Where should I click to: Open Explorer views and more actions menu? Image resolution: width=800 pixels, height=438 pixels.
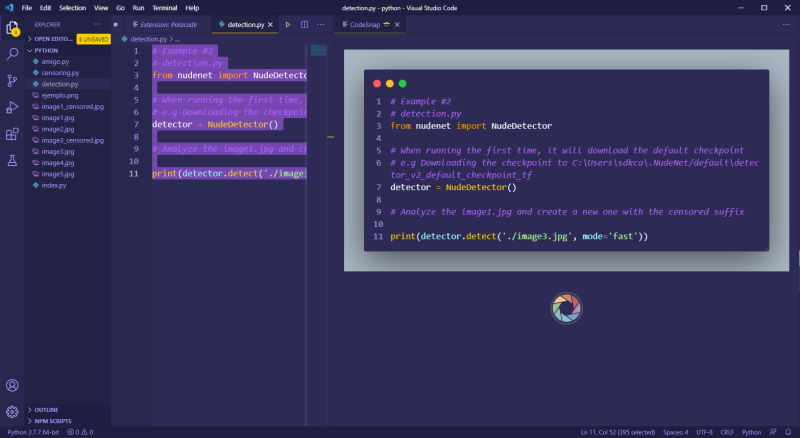[97, 25]
